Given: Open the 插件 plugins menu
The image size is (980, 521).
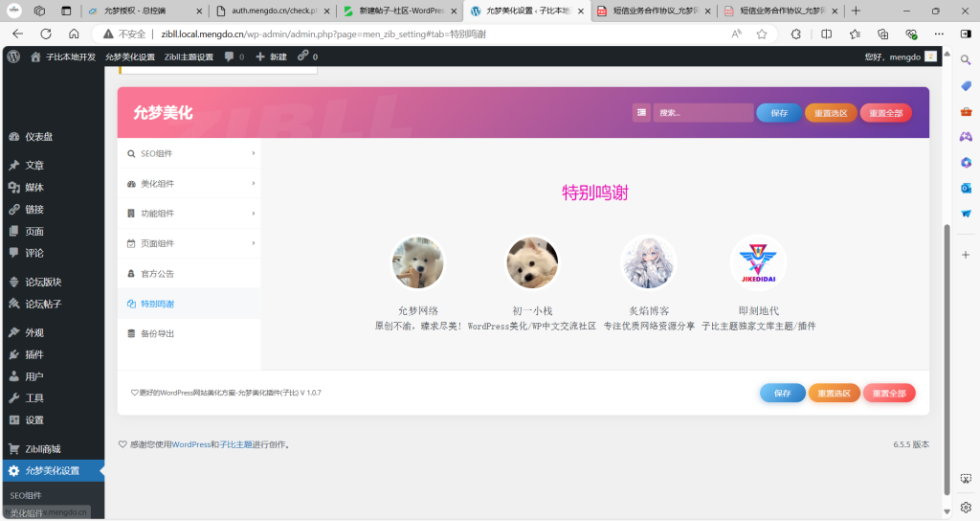Looking at the screenshot, I should point(33,354).
